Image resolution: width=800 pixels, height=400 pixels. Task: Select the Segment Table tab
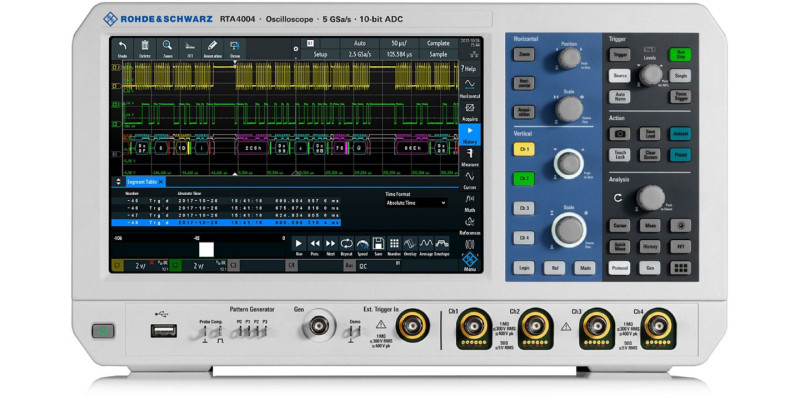(x=145, y=182)
